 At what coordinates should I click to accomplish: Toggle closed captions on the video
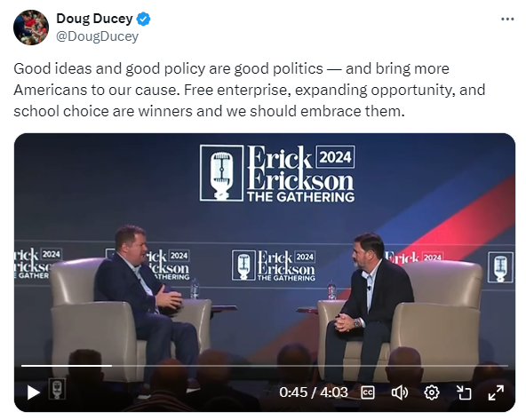[x=368, y=392]
